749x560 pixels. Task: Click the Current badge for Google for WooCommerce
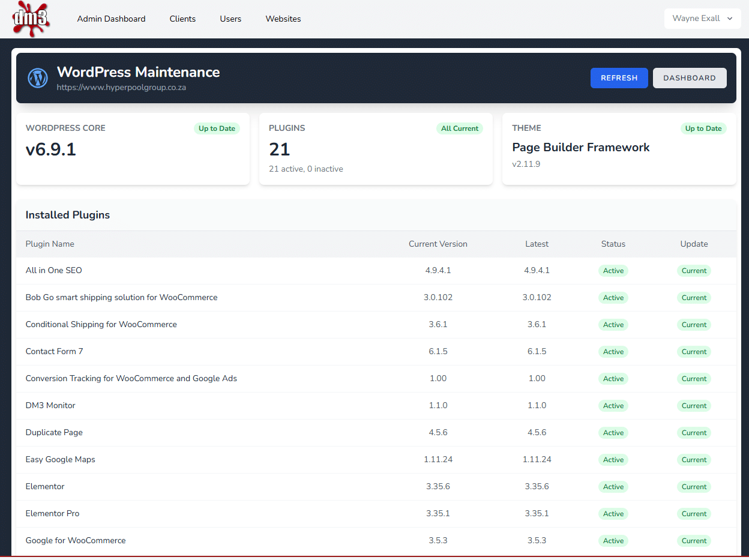tap(694, 541)
